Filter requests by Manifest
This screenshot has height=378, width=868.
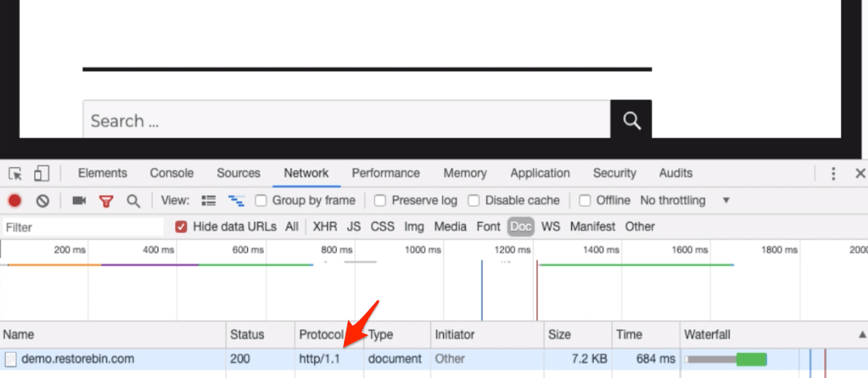pos(592,227)
